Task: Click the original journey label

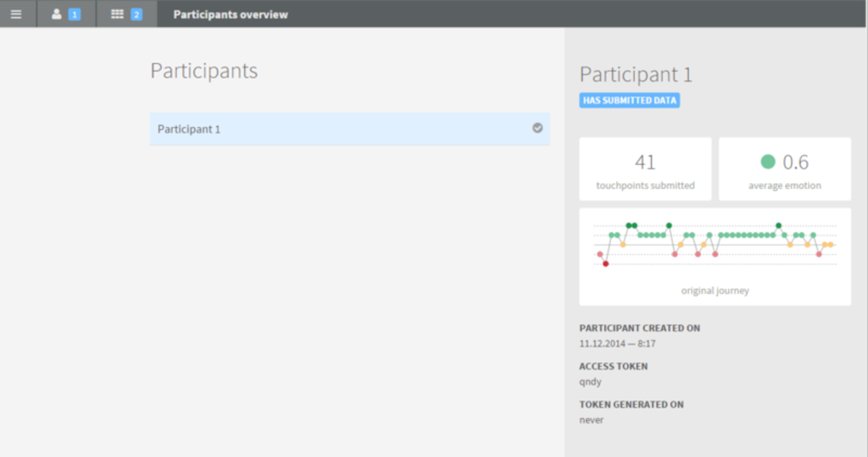Action: point(714,291)
